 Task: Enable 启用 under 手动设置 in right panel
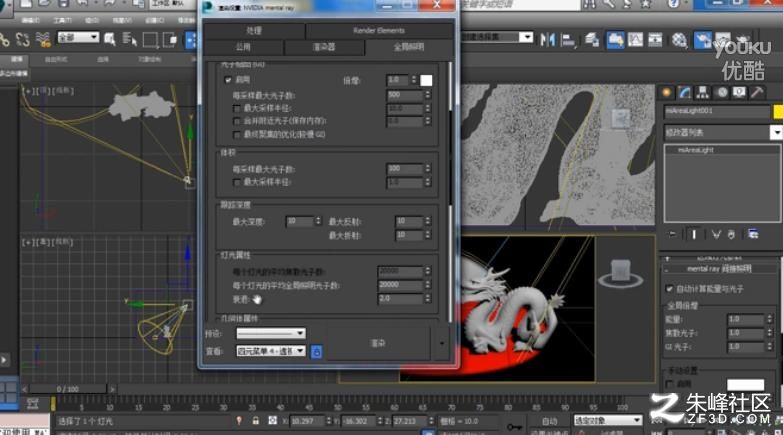coord(670,384)
